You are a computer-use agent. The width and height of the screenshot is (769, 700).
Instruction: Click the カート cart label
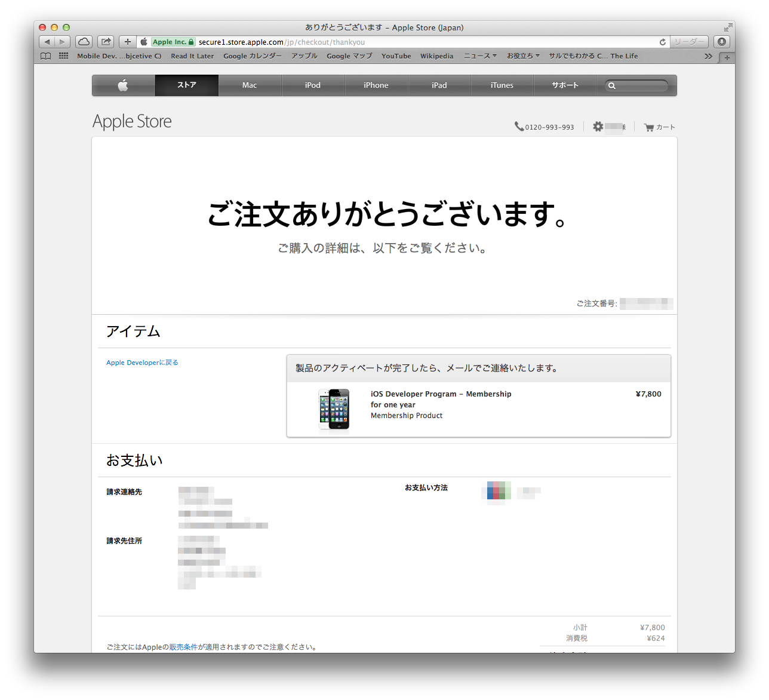666,127
